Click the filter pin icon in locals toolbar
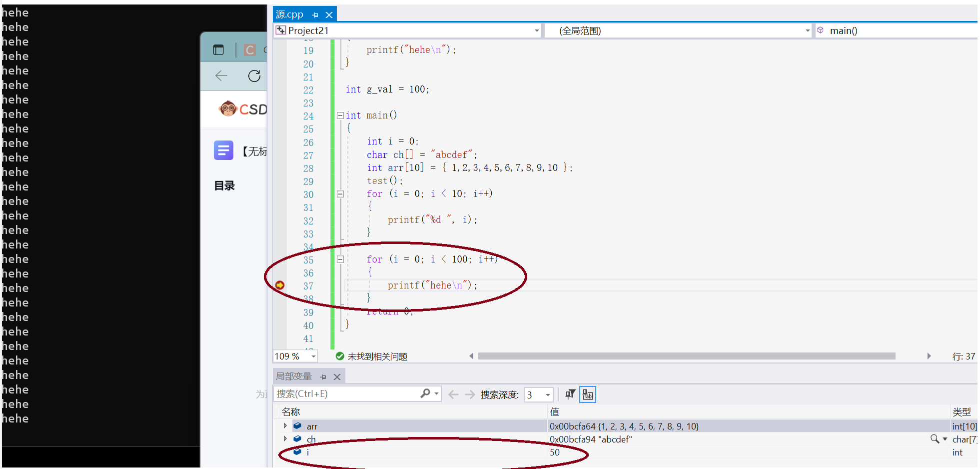Viewport: 980px width, 469px height. click(570, 394)
